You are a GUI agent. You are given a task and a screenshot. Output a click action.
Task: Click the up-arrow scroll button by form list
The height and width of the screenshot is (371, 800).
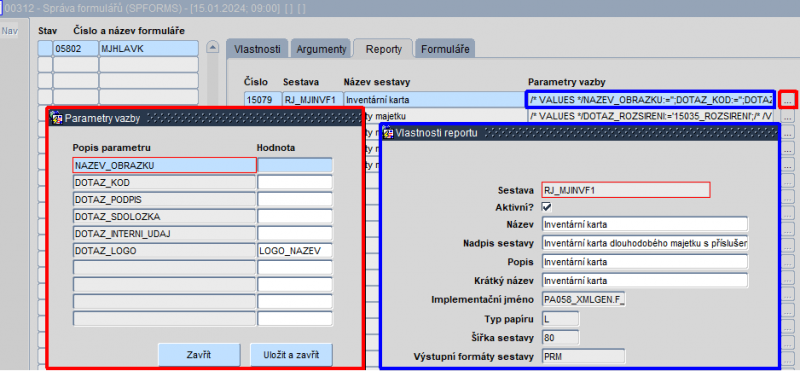(212, 47)
